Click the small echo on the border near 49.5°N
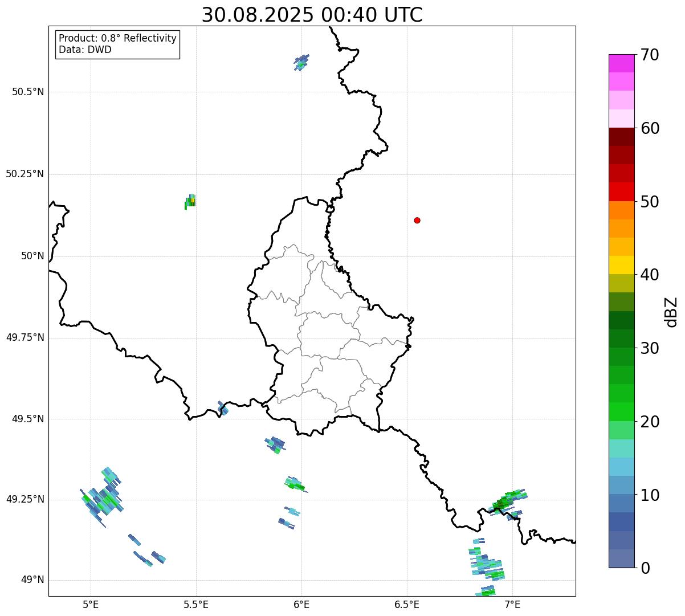Image resolution: width=685 pixels, height=616 pixels. pos(223,408)
